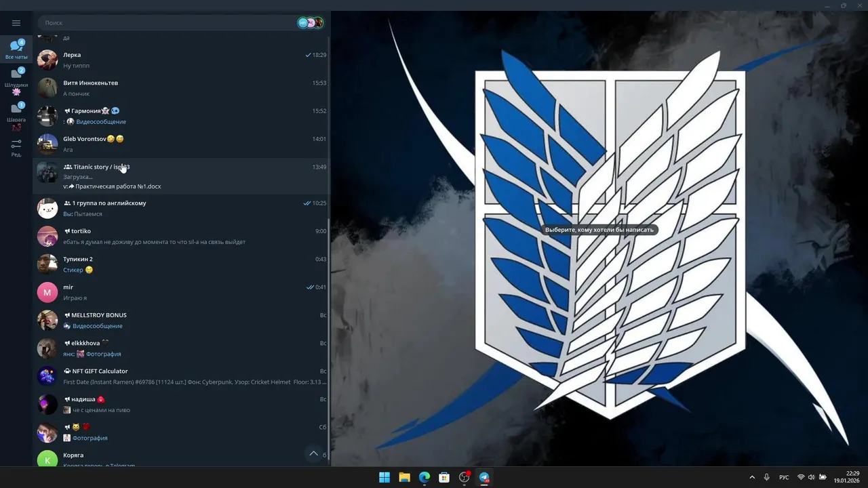Open the Windows Start menu
868x488 pixels.
(384, 477)
